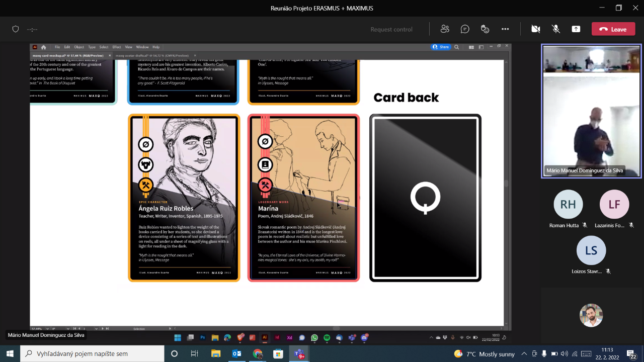Screen dimensions: 644x362
Task: Unmute the microphone in Teams toolbar
Action: [x=556, y=29]
